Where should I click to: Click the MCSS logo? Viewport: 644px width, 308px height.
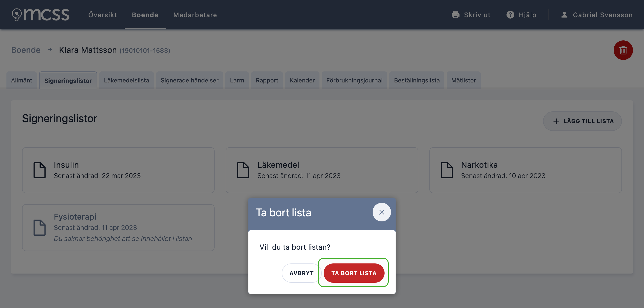tap(40, 14)
